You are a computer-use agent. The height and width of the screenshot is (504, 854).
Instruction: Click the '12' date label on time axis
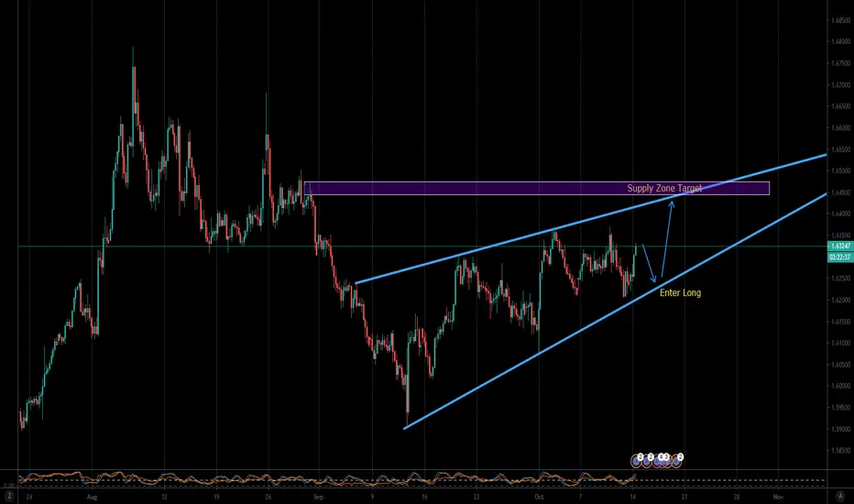[x=164, y=497]
